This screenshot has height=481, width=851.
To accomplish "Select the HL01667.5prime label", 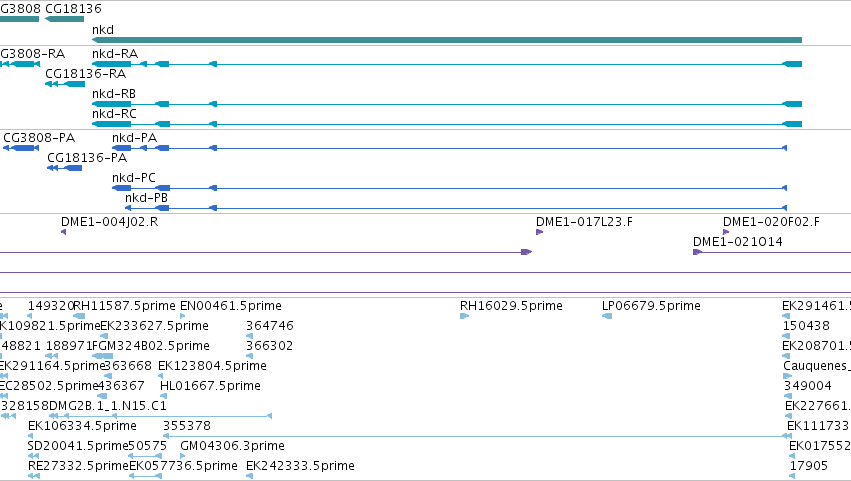I will (x=211, y=387).
